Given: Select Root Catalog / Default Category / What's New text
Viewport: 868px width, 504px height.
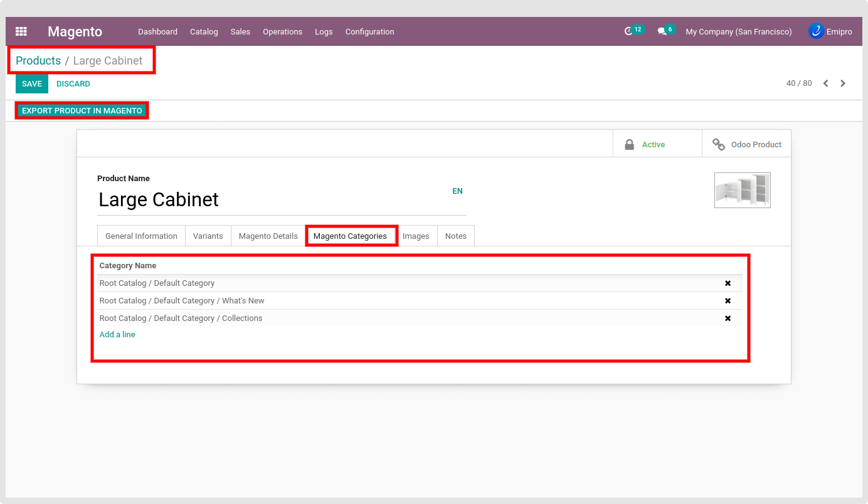Looking at the screenshot, I should click(182, 301).
